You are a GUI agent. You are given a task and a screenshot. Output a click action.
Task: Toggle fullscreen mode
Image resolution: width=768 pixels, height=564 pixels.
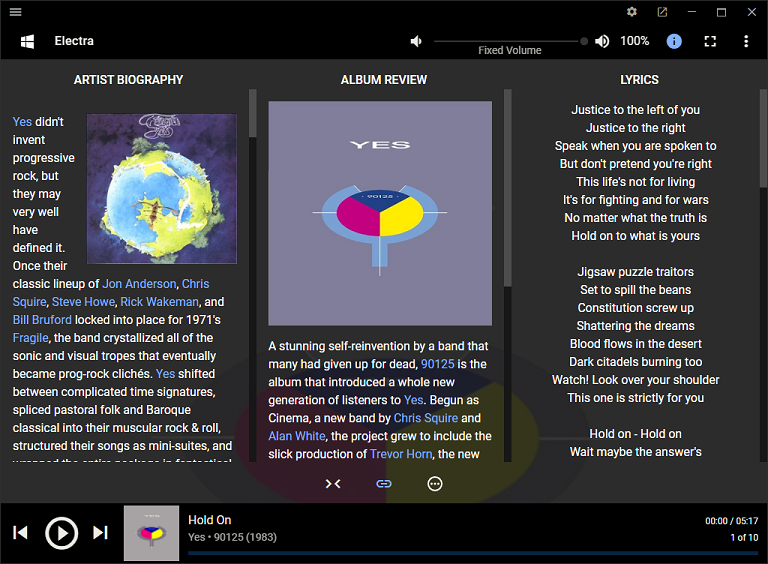coord(710,41)
